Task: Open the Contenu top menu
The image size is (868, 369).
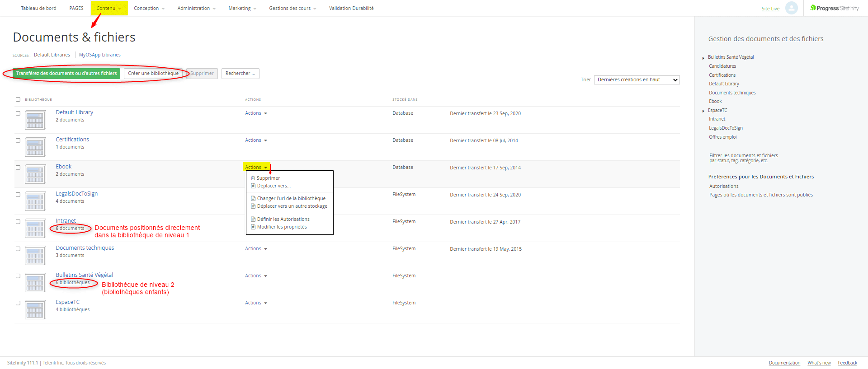Action: (108, 8)
